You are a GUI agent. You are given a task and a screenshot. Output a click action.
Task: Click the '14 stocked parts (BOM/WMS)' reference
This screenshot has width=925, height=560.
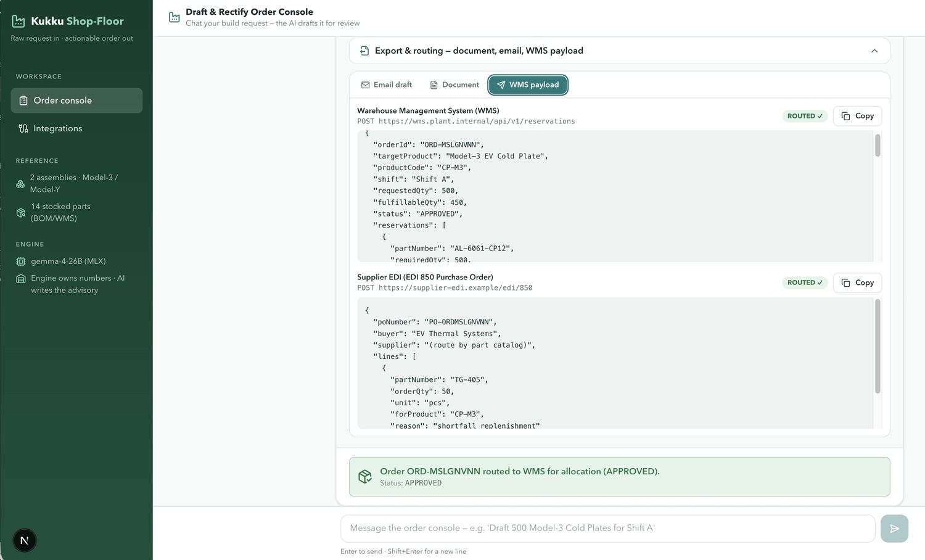coord(60,213)
